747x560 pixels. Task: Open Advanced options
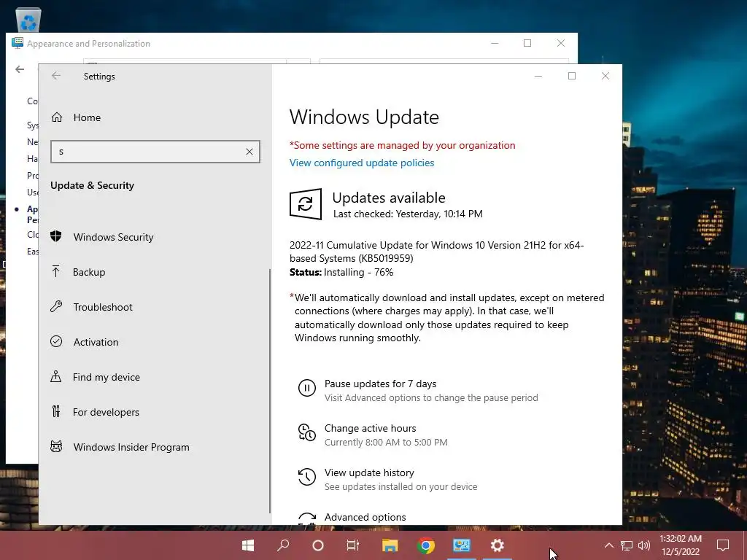(x=365, y=517)
